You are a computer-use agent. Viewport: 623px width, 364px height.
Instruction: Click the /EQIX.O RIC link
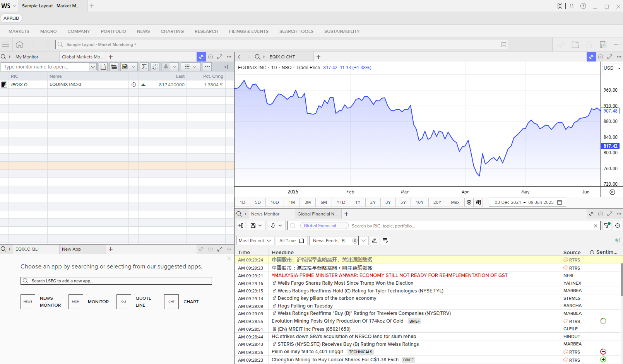pyautogui.click(x=19, y=85)
